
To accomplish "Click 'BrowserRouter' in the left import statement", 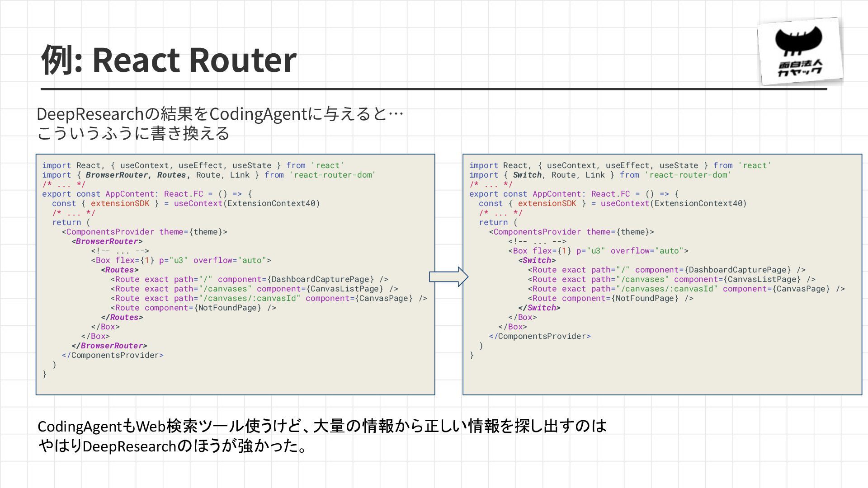I will click(x=117, y=175).
